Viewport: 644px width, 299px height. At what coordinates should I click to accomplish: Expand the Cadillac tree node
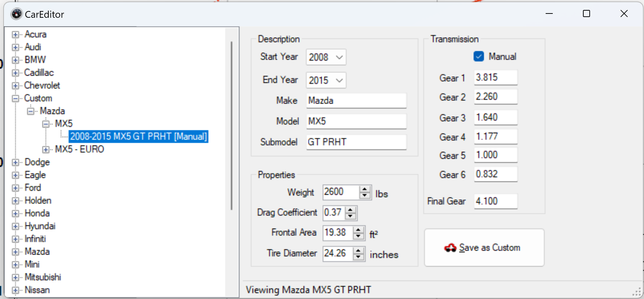click(x=15, y=73)
